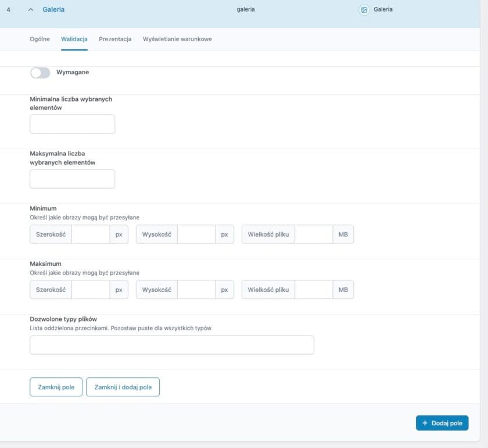The height and width of the screenshot is (448, 488).
Task: Click the minimum selected elements input
Action: point(72,124)
